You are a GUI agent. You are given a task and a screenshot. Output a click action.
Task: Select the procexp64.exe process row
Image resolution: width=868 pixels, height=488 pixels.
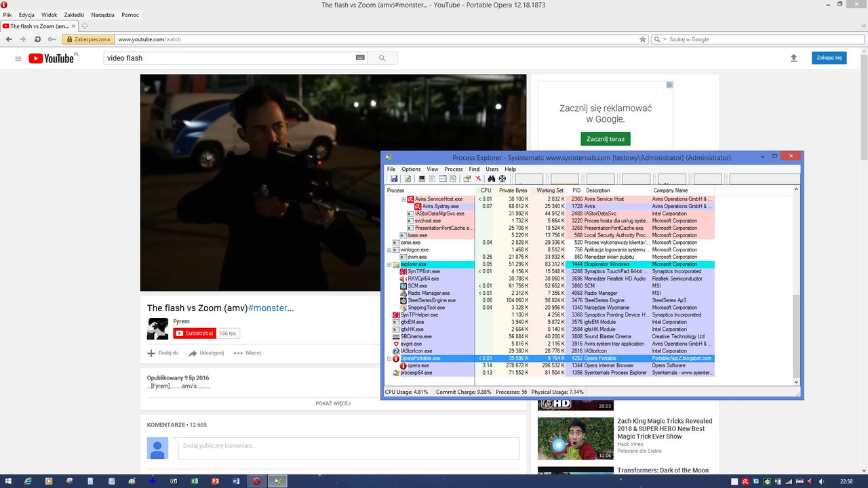click(x=550, y=373)
